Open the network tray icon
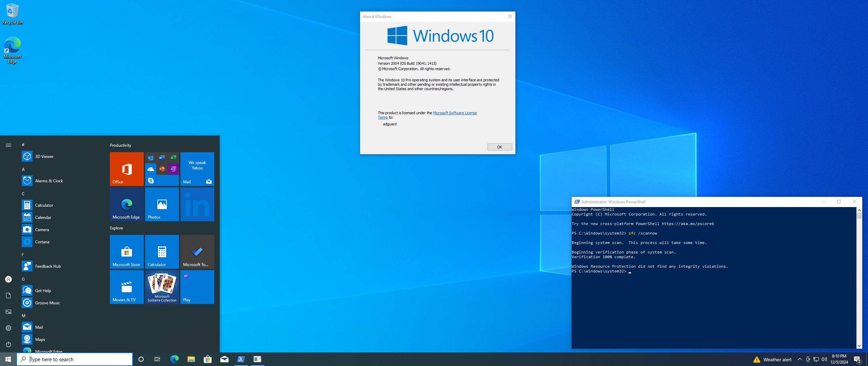Screen dimensions: 868x366 [816, 359]
